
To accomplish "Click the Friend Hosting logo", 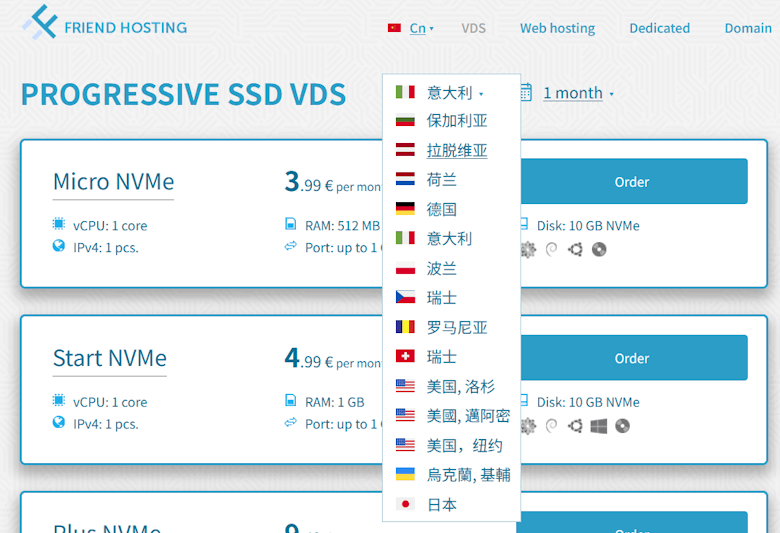I will click(x=104, y=26).
